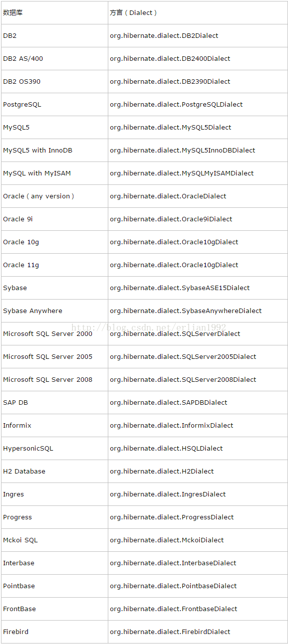Click the SQLServer2005Dialect class name

[183, 357]
